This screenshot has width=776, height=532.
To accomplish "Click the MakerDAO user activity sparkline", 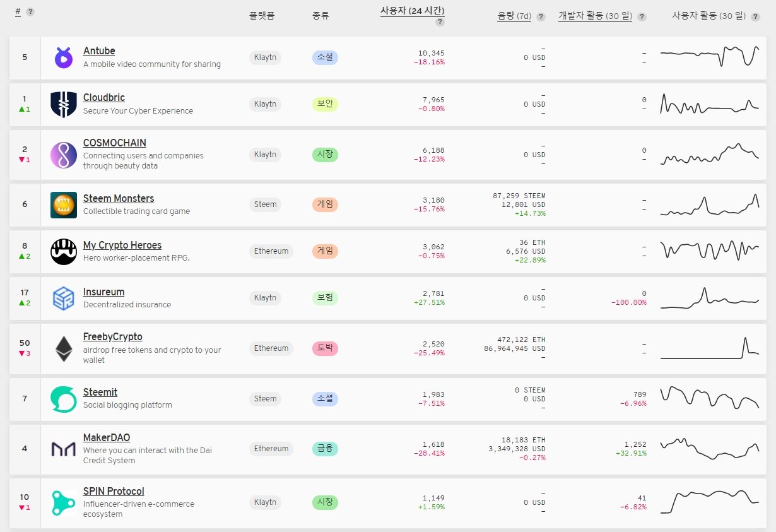I will pos(710,448).
